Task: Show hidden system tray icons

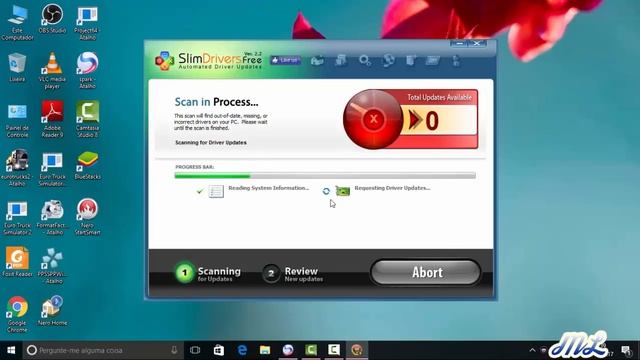Action: 532,350
